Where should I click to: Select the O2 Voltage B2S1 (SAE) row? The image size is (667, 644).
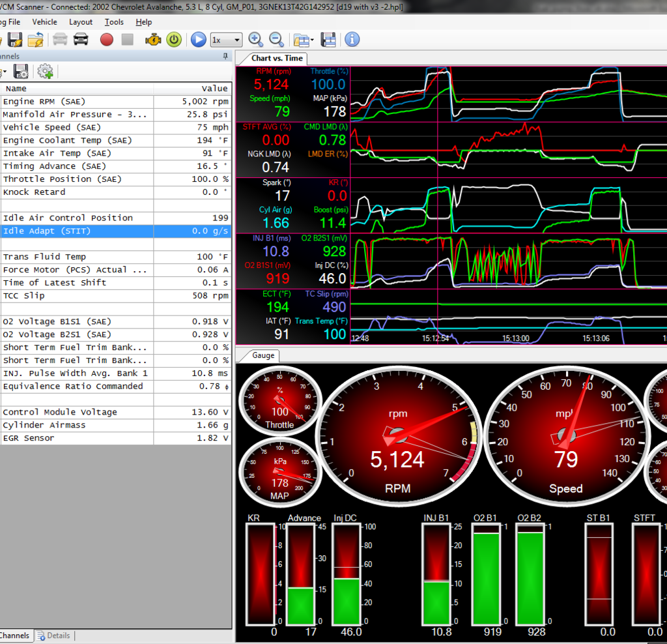tap(116, 334)
